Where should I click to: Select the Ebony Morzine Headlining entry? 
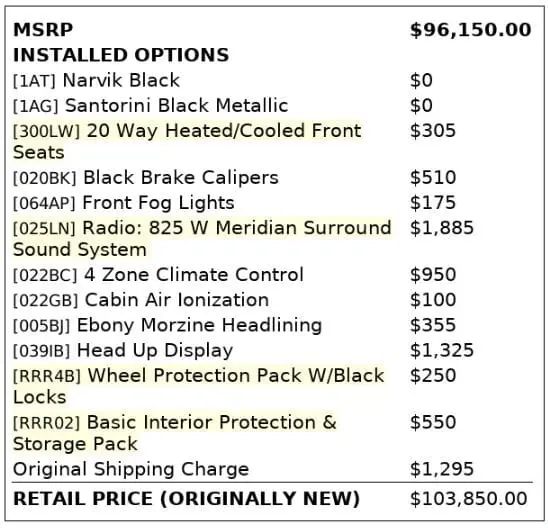pos(167,325)
